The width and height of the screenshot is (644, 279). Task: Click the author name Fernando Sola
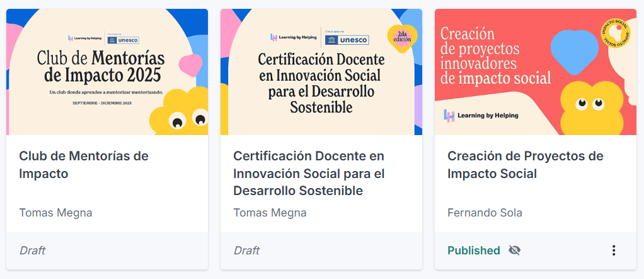tap(485, 213)
